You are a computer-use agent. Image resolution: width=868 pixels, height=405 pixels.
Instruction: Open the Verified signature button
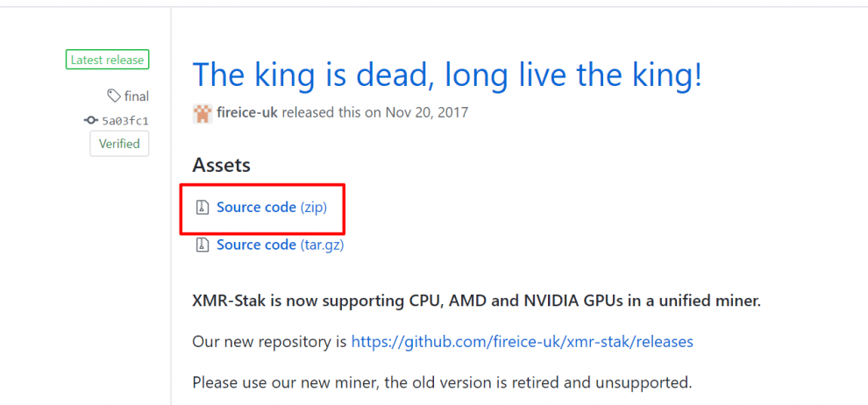click(119, 144)
